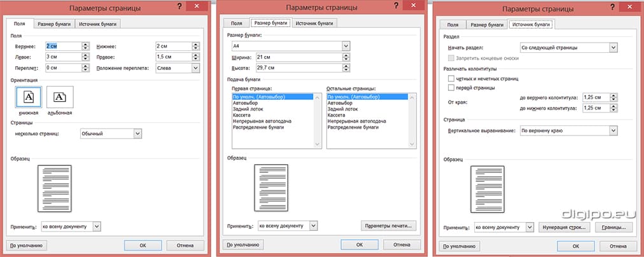Decrease до нижнего колонтитула value with down arrow
Viewport: 644px width, 257px height.
click(613, 111)
